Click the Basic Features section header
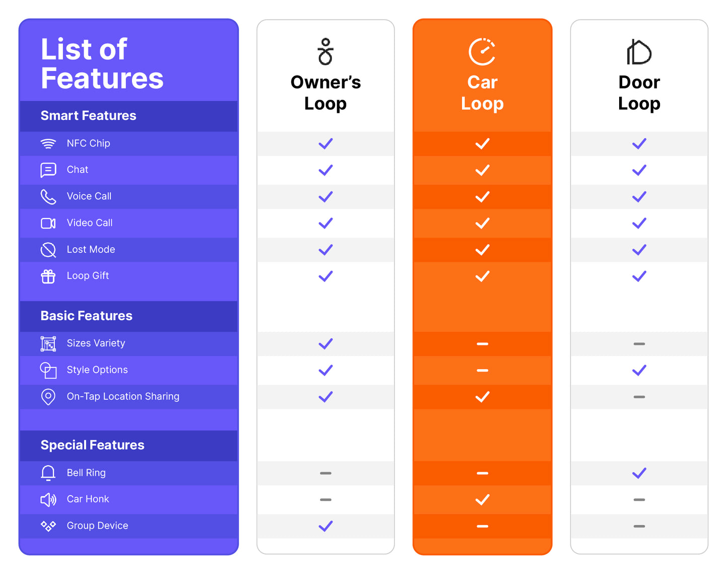This screenshot has width=728, height=574. click(87, 316)
